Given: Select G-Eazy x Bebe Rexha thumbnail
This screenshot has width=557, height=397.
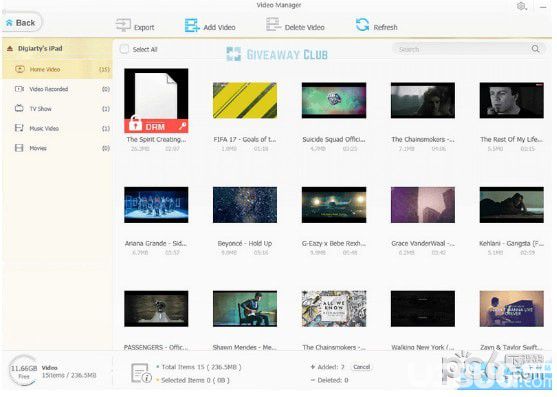Looking at the screenshot, I should (x=334, y=205).
